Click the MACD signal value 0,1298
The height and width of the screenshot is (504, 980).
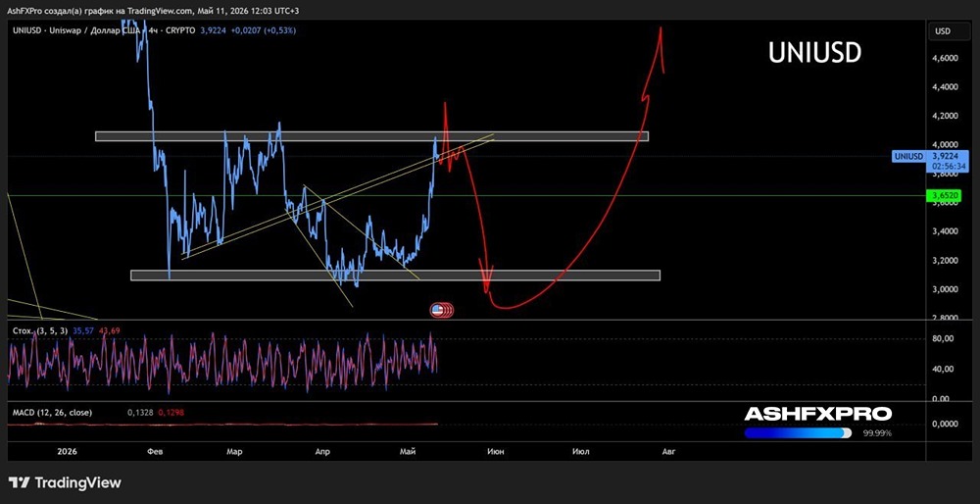pyautogui.click(x=171, y=412)
